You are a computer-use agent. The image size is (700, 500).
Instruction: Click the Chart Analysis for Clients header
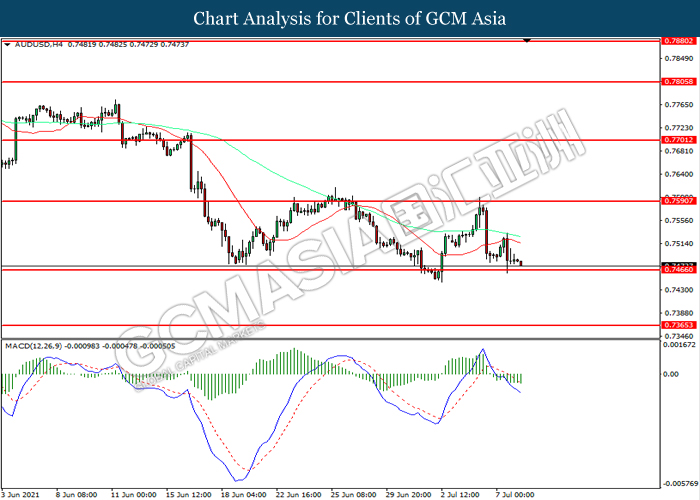click(x=350, y=18)
